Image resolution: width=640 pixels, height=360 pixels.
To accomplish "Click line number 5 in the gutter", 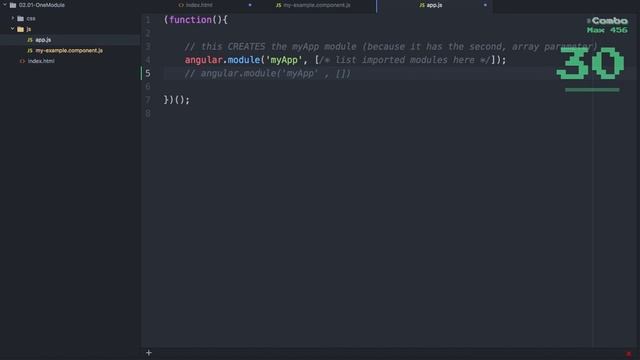I will click(x=148, y=73).
